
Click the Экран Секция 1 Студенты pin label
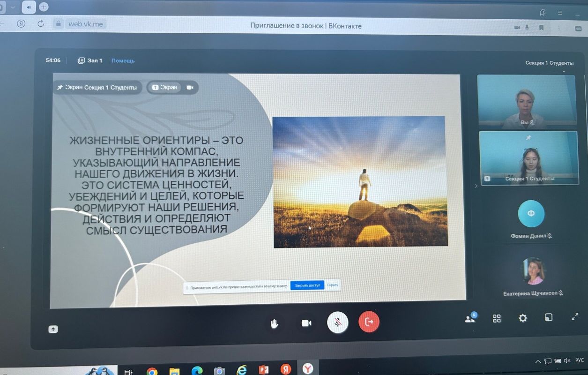97,87
